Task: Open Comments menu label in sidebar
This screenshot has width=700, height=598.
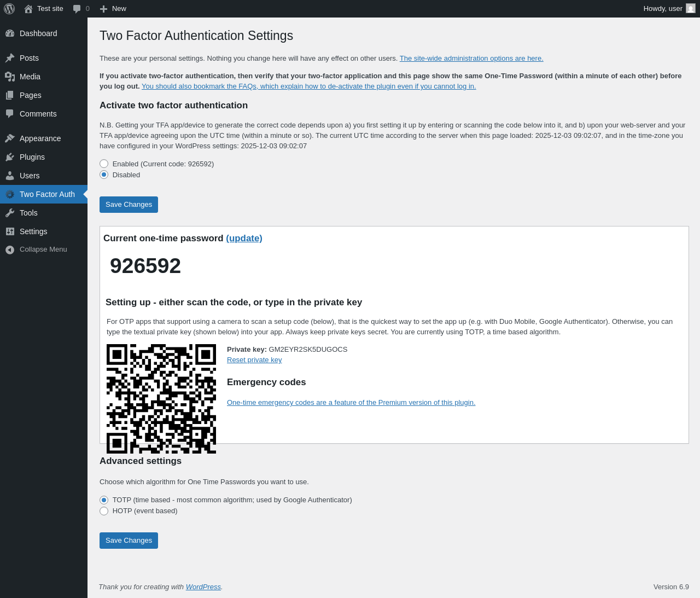Action: click(38, 114)
